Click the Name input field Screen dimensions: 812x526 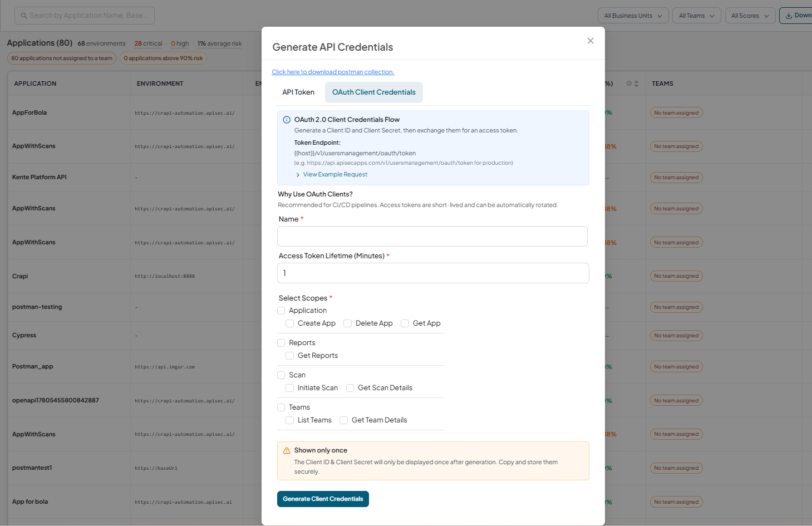432,236
